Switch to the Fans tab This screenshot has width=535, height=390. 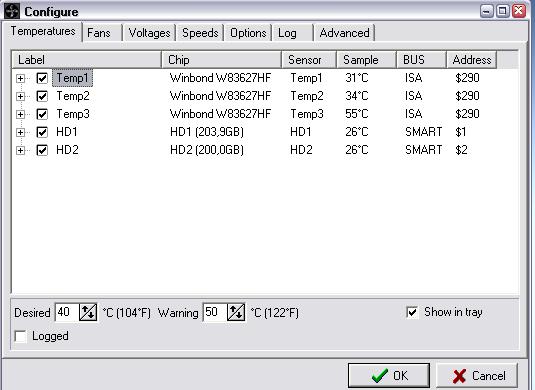(102, 33)
